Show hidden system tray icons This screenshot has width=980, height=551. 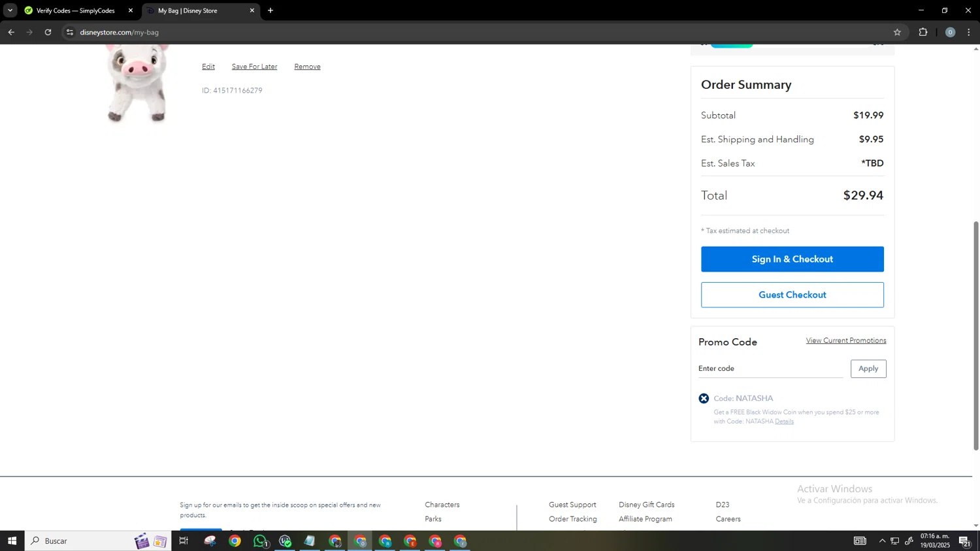[882, 541]
